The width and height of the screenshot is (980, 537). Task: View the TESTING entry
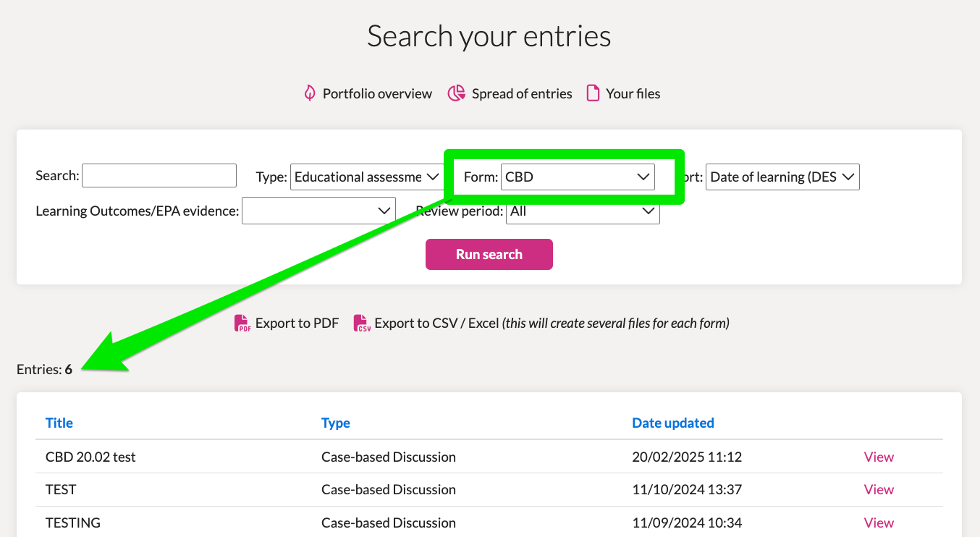(x=879, y=523)
